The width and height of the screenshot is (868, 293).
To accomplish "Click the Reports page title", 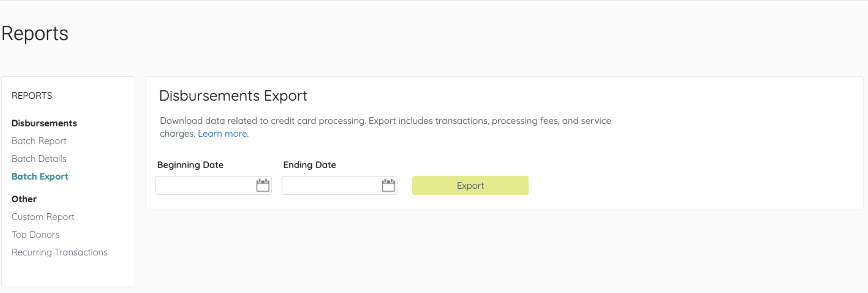I will pos(35,34).
